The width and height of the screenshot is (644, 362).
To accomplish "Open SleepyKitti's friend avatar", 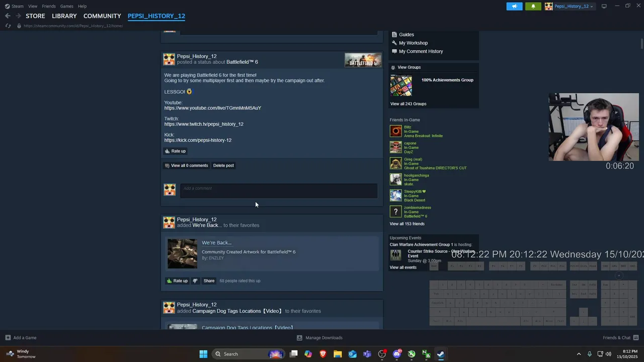I will (x=396, y=196).
